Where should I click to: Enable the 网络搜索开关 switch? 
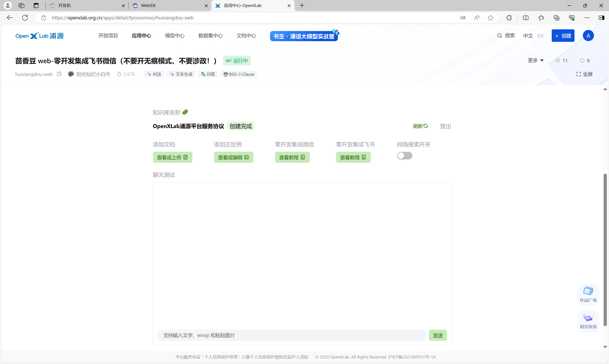click(x=405, y=155)
